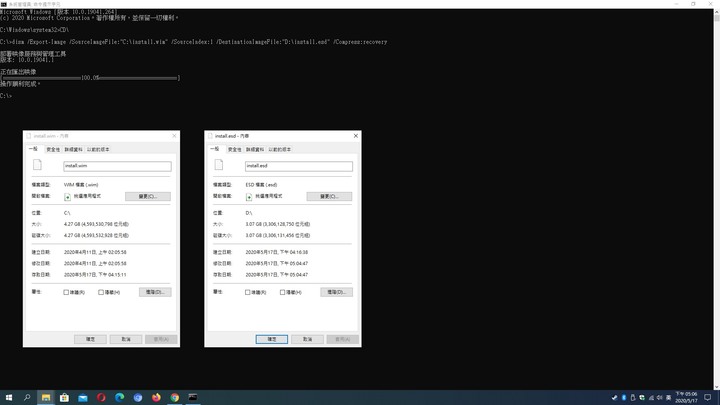This screenshot has height=405, width=720.
Task: Open Advanced attributes in install.esd dialog
Action: [x=337, y=292]
